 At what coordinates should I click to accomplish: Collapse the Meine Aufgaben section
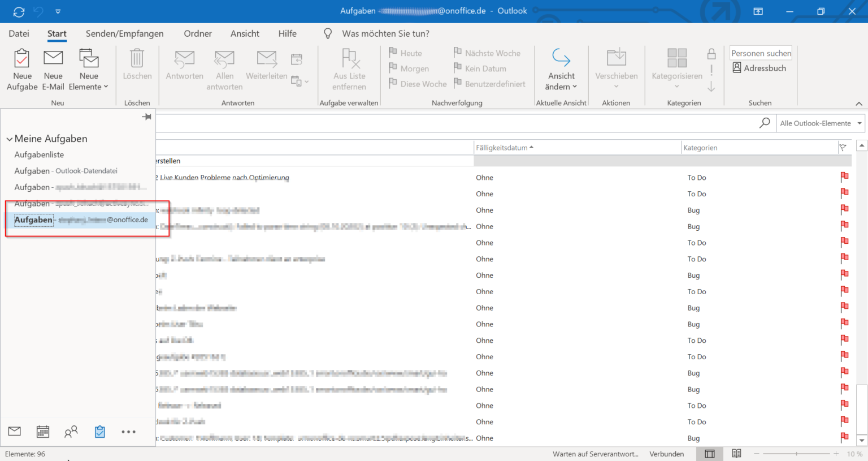pos(9,138)
